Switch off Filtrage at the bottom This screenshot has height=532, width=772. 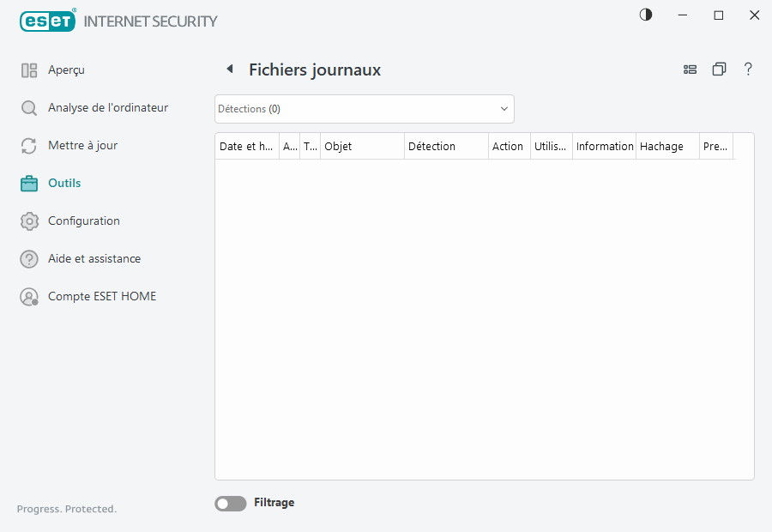[x=230, y=503]
